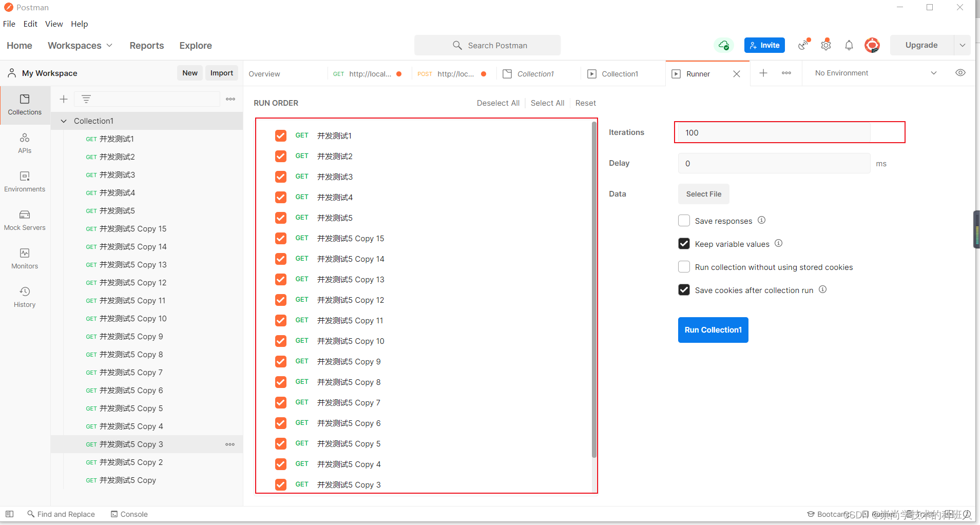The height and width of the screenshot is (525, 980).
Task: Open the Console
Action: pos(129,514)
